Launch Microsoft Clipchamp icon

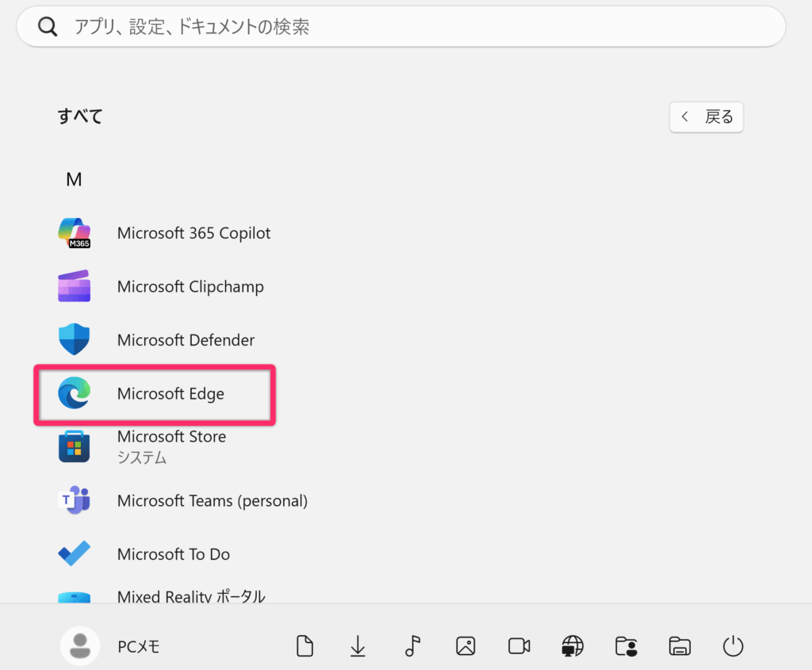tap(74, 286)
